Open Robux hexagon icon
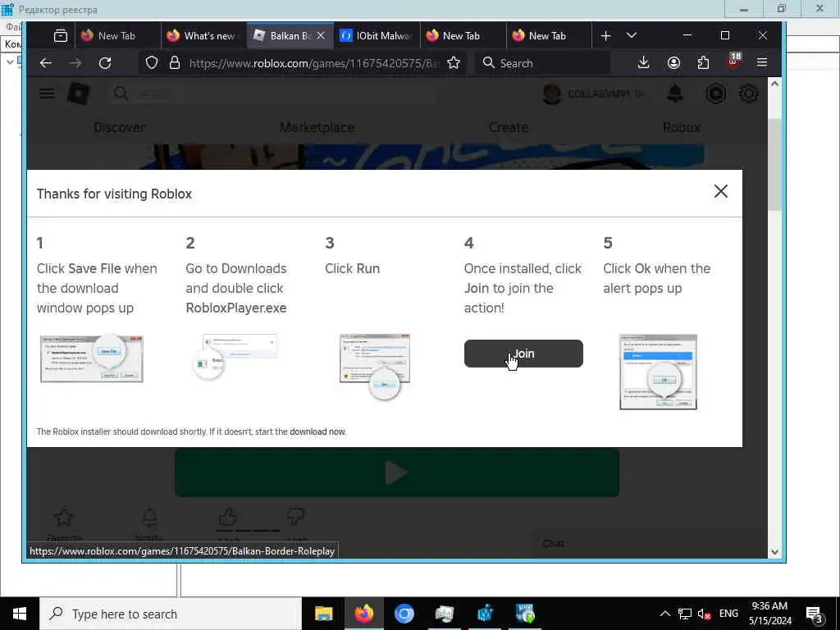 pos(716,94)
